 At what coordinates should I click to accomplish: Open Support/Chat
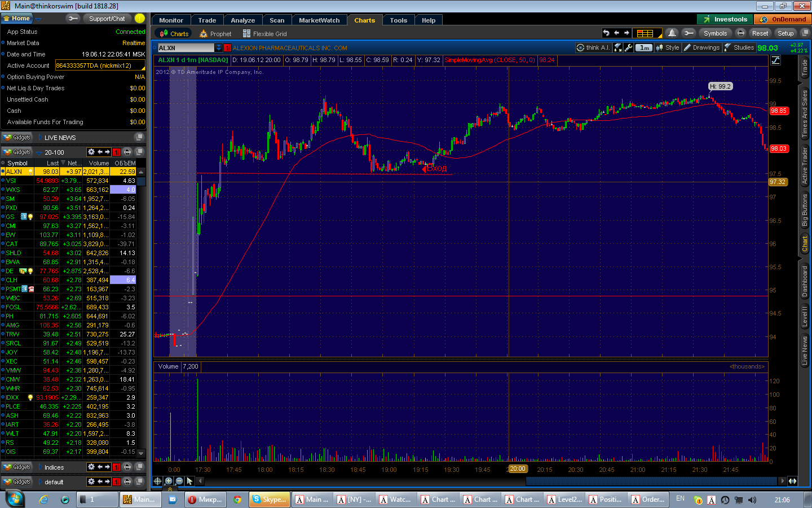pyautogui.click(x=107, y=19)
